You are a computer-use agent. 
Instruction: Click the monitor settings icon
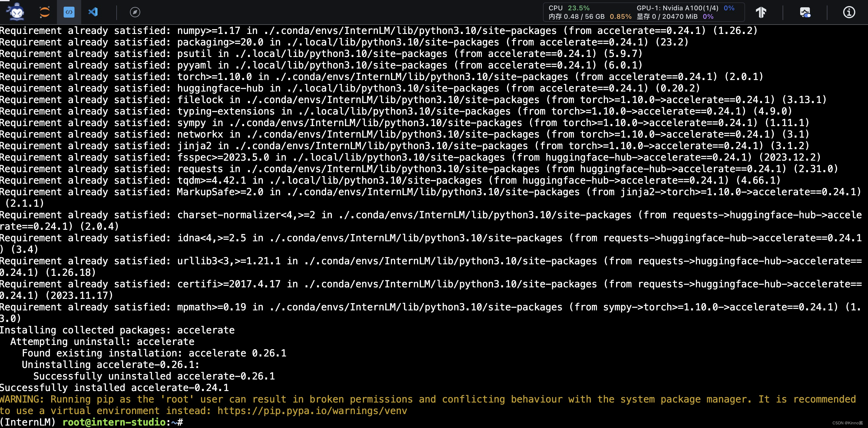(x=805, y=12)
